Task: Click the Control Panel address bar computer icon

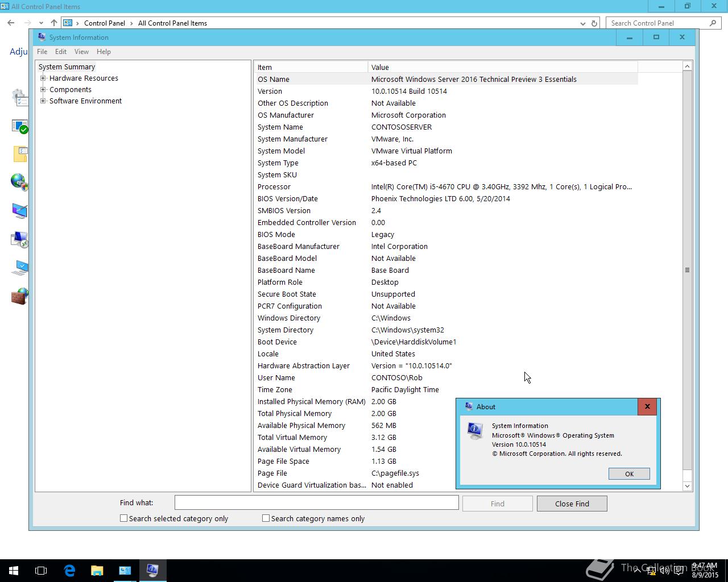Action: 68,23
